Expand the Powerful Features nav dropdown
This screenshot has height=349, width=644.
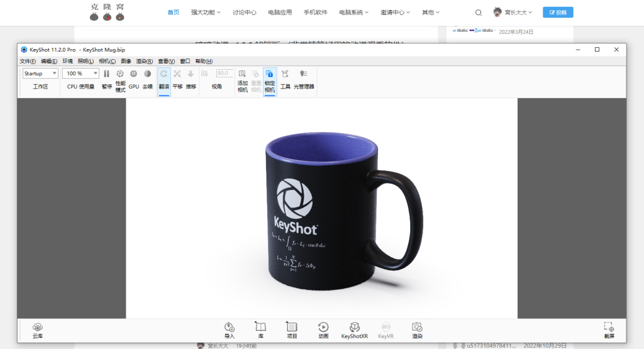[206, 13]
